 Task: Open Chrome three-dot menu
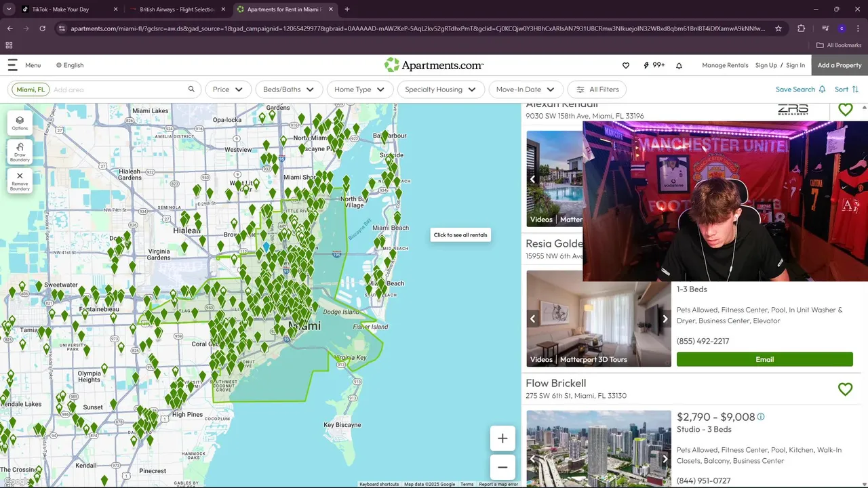click(859, 28)
